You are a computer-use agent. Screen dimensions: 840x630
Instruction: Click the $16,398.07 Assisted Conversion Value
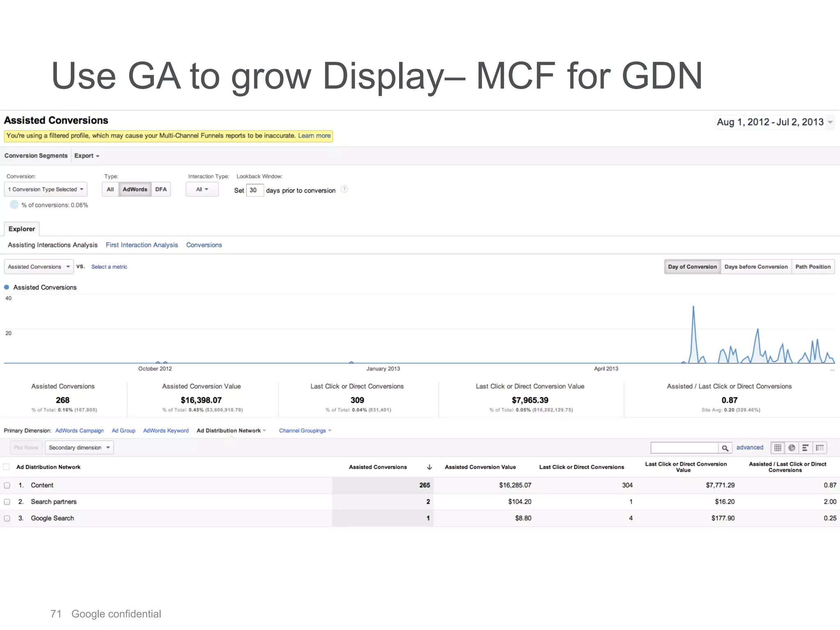[x=201, y=400]
